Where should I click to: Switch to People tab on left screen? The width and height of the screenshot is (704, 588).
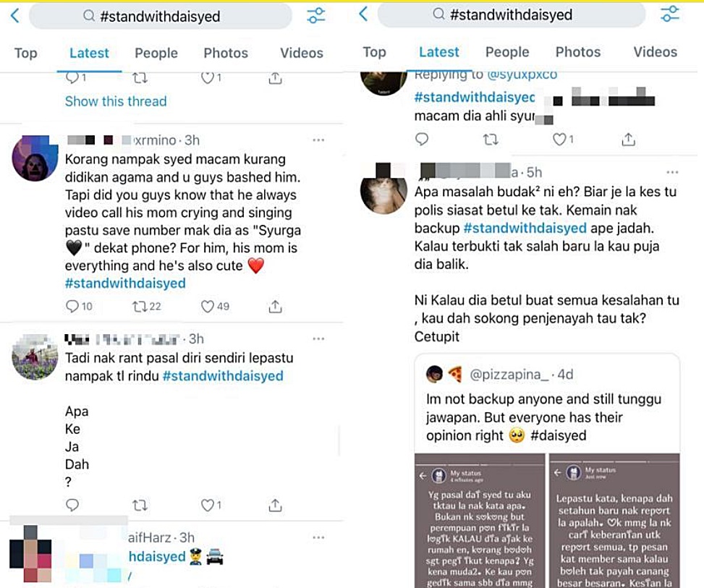(156, 53)
